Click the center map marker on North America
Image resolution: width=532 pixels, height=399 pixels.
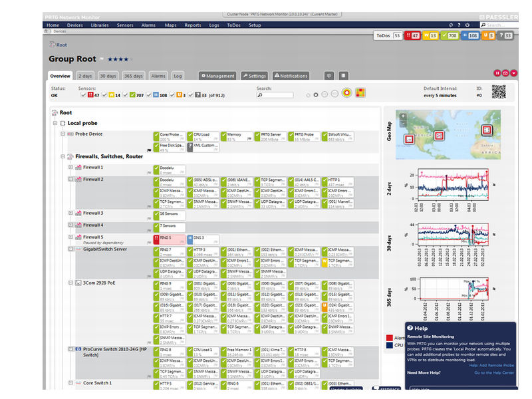(x=439, y=136)
